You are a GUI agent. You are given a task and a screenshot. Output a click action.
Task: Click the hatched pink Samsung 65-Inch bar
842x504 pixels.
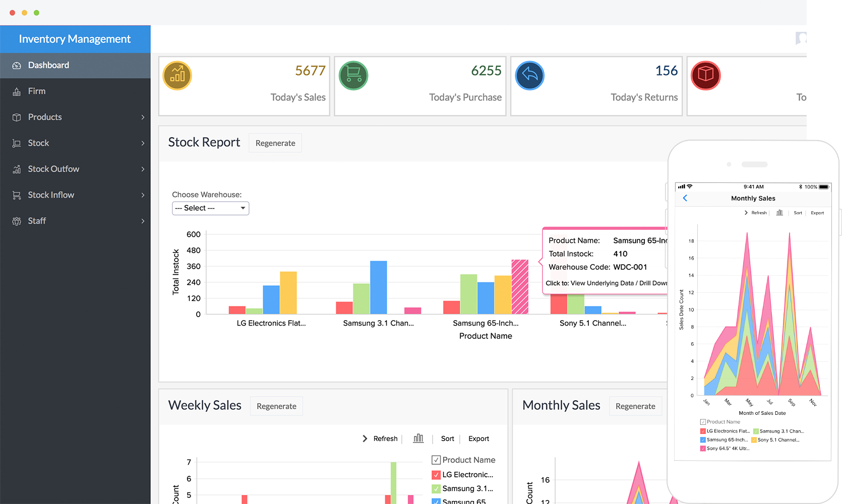coord(520,287)
